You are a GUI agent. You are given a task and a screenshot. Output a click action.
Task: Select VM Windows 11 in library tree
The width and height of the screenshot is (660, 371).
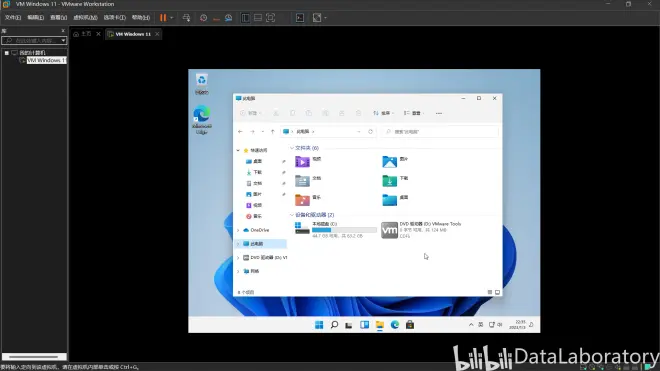tap(46, 60)
